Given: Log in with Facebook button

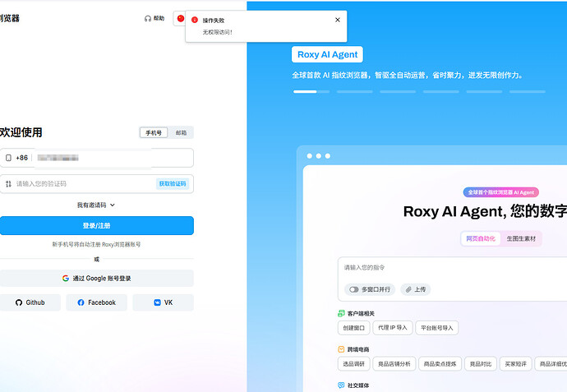Looking at the screenshot, I should (x=96, y=302).
